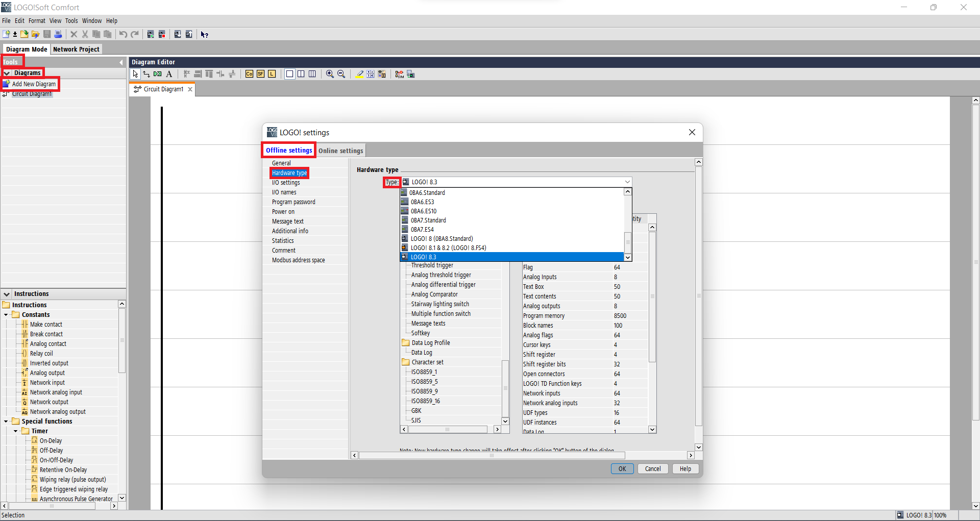Image resolution: width=980 pixels, height=521 pixels.
Task: Click the page layout numbering icon
Action: coord(371,74)
